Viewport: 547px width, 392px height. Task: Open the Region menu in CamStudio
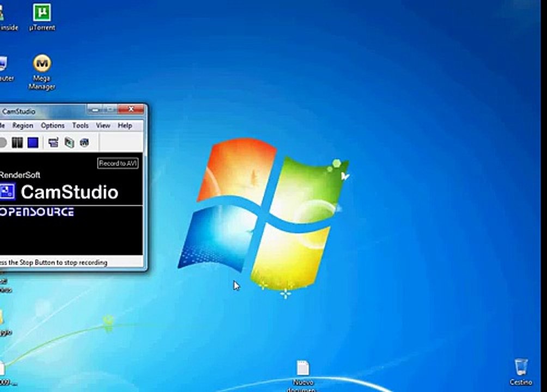click(x=23, y=125)
